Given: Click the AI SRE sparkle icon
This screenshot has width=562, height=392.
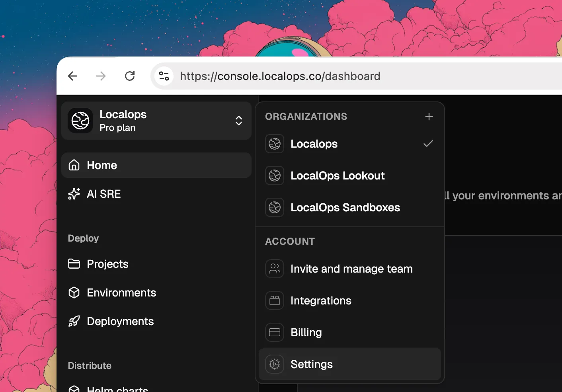Looking at the screenshot, I should (x=74, y=194).
